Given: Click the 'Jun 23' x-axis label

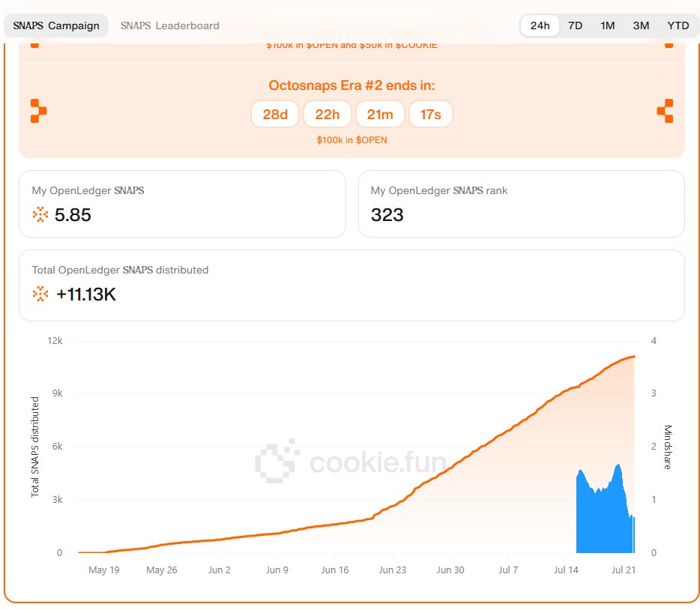Looking at the screenshot, I should coord(393,570).
